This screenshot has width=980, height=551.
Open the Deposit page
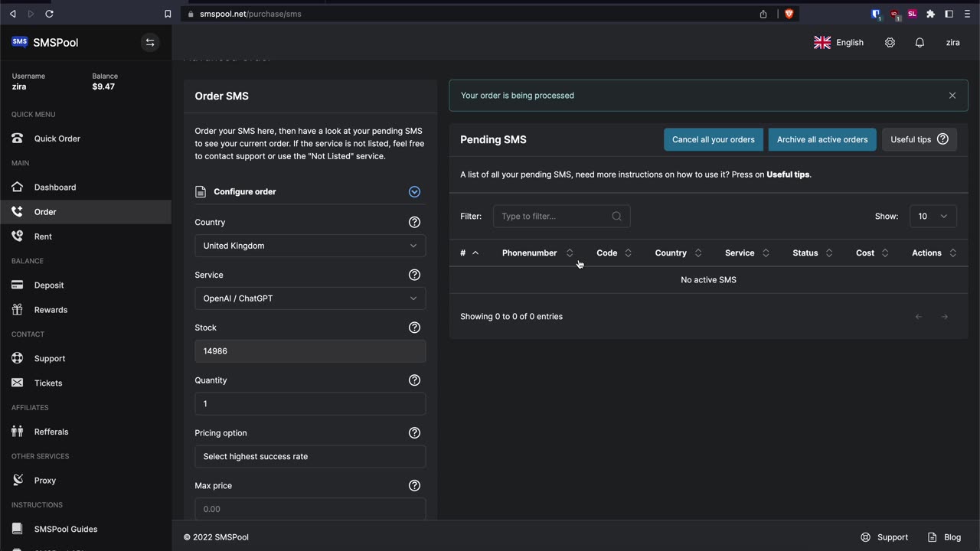coord(48,285)
